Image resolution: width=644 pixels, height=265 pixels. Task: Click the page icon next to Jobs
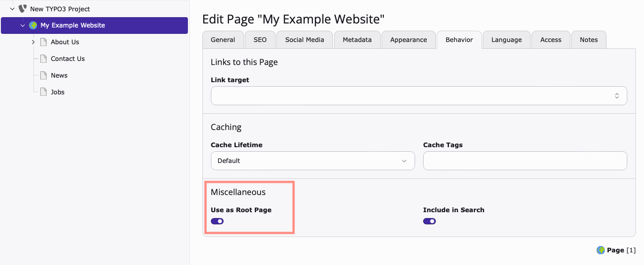pos(43,92)
